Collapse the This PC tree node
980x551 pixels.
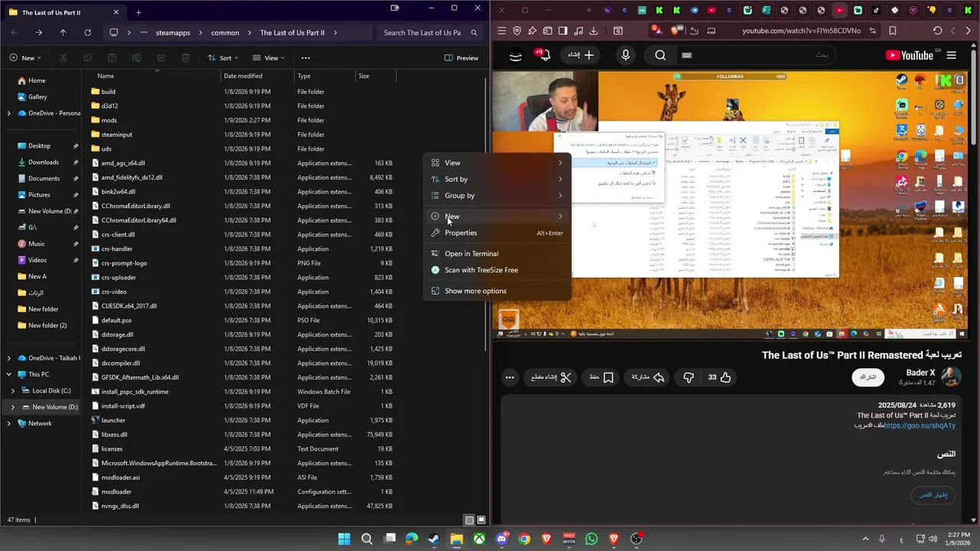click(8, 374)
